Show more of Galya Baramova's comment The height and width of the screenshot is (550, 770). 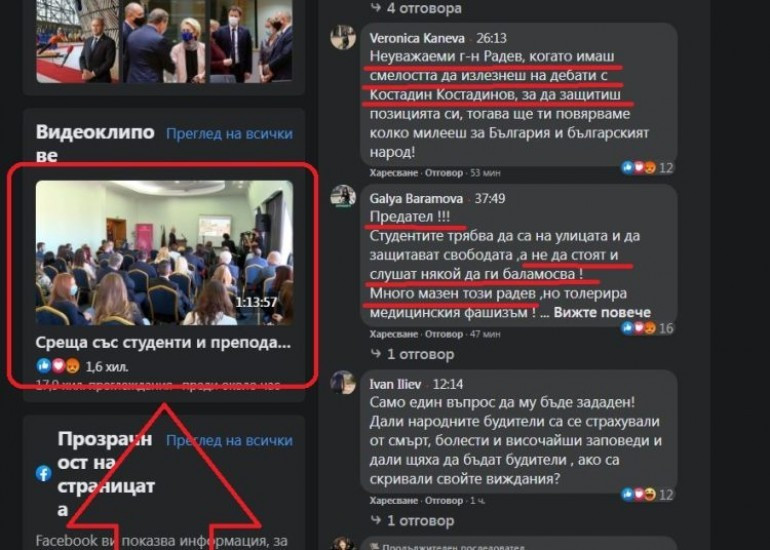pyautogui.click(x=602, y=312)
